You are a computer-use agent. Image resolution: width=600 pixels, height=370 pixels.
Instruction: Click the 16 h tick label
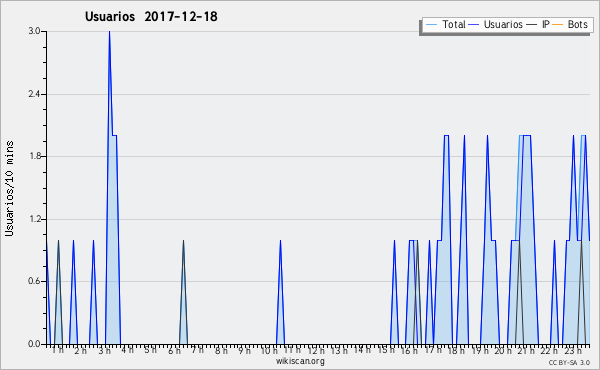point(409,351)
